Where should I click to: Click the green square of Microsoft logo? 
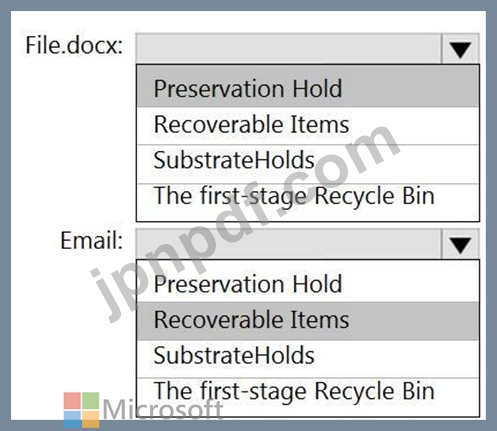tap(91, 400)
